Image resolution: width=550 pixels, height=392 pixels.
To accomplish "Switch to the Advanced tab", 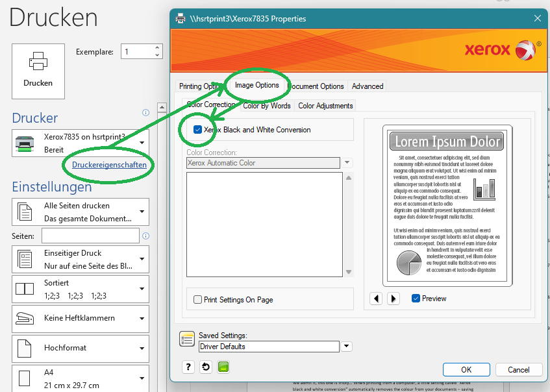I will point(368,86).
